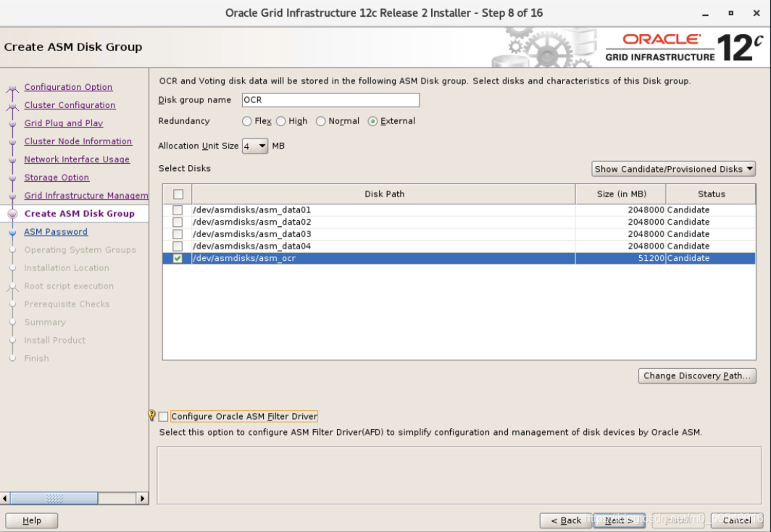Select External redundancy option
Screen dimensions: 771x532
pyautogui.click(x=372, y=121)
